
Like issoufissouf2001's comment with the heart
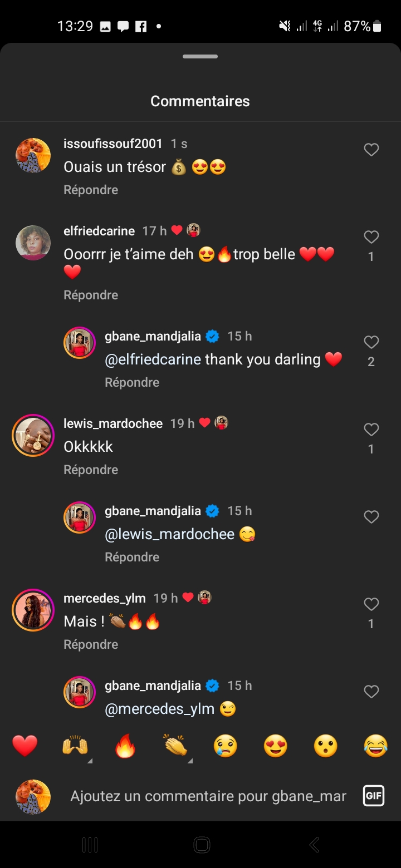tap(371, 150)
